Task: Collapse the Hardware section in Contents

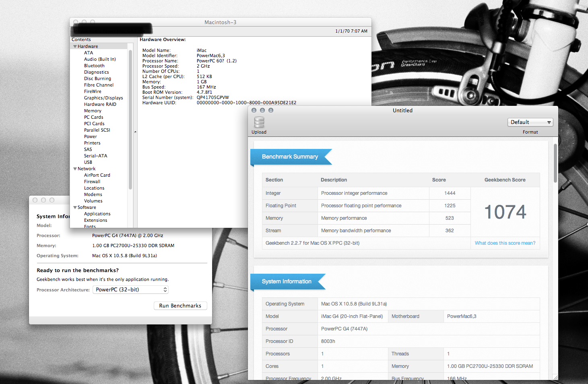Action: [x=75, y=47]
